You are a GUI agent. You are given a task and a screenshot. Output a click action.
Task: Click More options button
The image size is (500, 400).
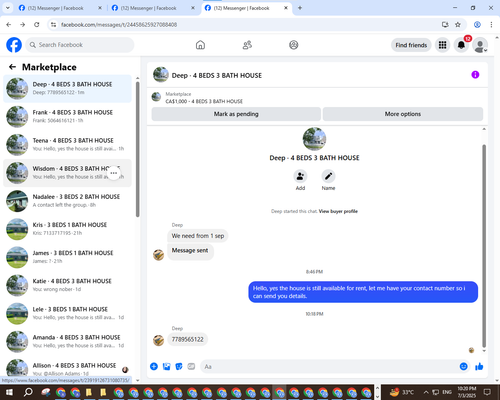click(x=403, y=114)
